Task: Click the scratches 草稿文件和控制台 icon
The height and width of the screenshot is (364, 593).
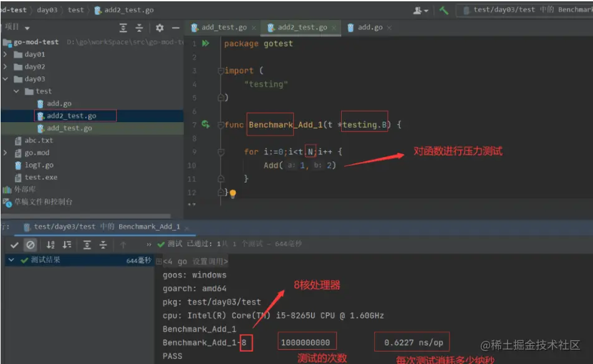Action: (7, 202)
